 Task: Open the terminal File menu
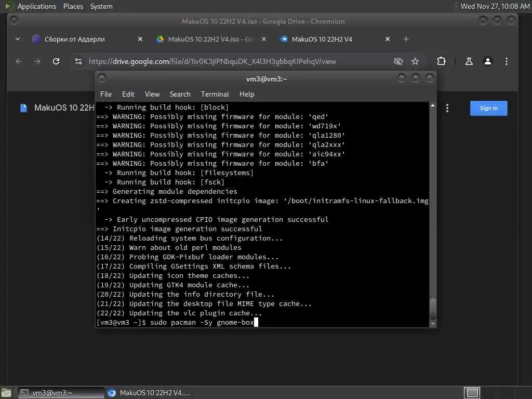106,95
